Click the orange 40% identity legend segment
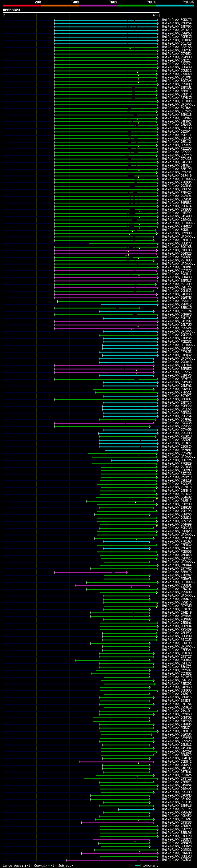 tap(60, 6)
